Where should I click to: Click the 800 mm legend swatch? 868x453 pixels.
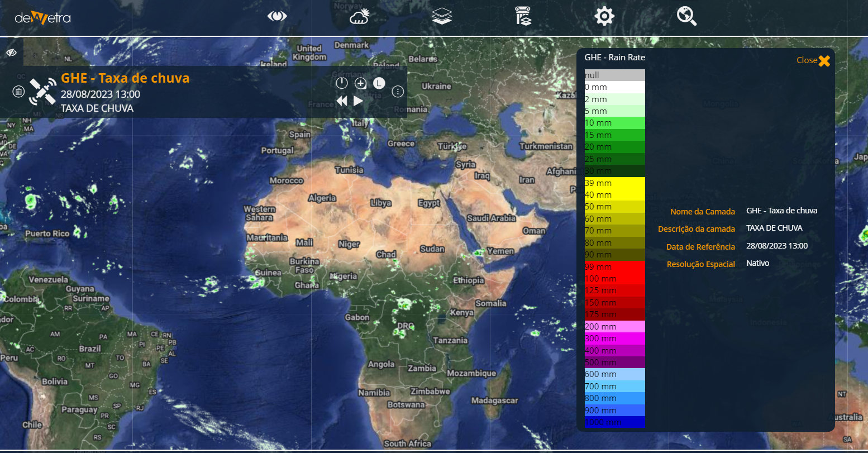[x=615, y=398]
